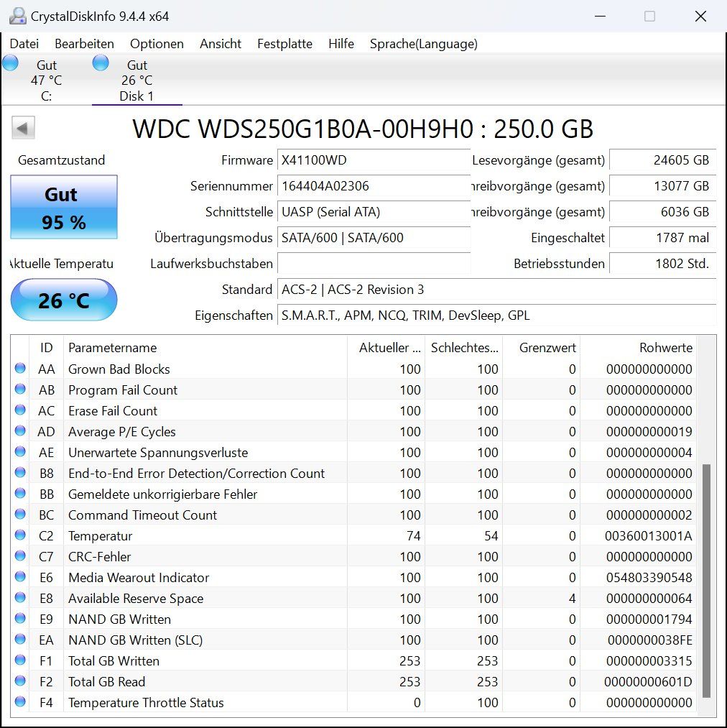
Task: Click status orb for Available Reserve Space
Action: coord(20,597)
